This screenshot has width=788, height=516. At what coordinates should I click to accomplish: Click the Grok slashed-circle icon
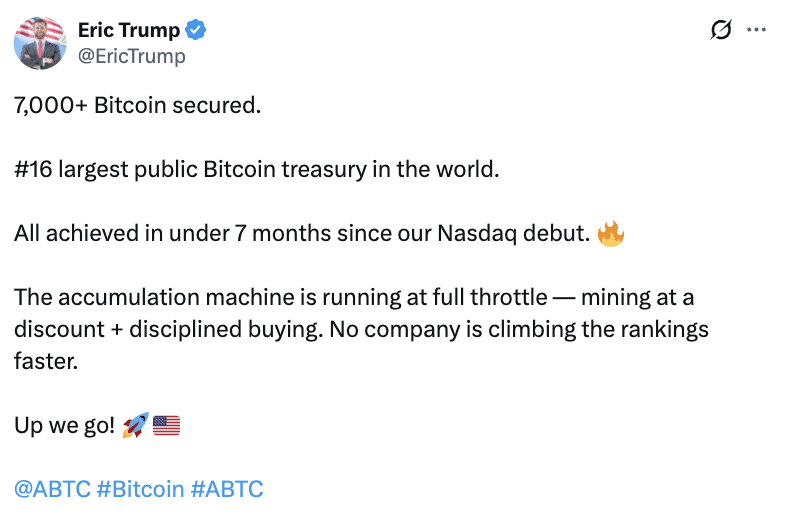click(720, 31)
